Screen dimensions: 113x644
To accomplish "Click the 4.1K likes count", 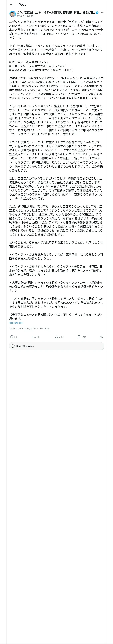I will pos(61,337).
